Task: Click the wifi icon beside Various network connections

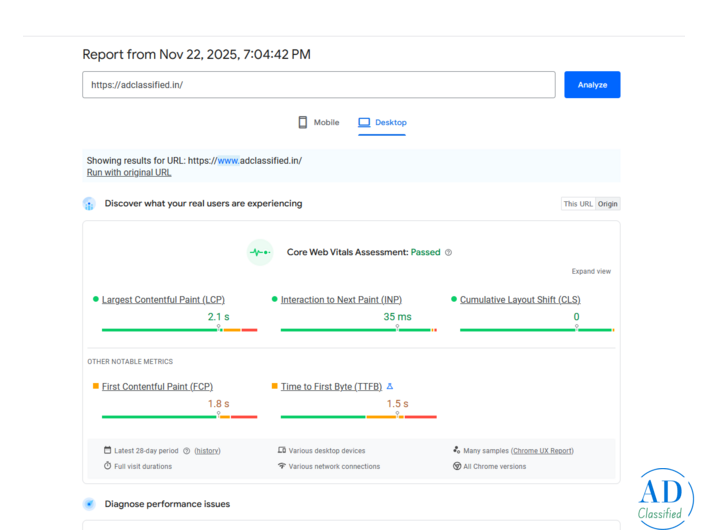Action: tap(282, 466)
